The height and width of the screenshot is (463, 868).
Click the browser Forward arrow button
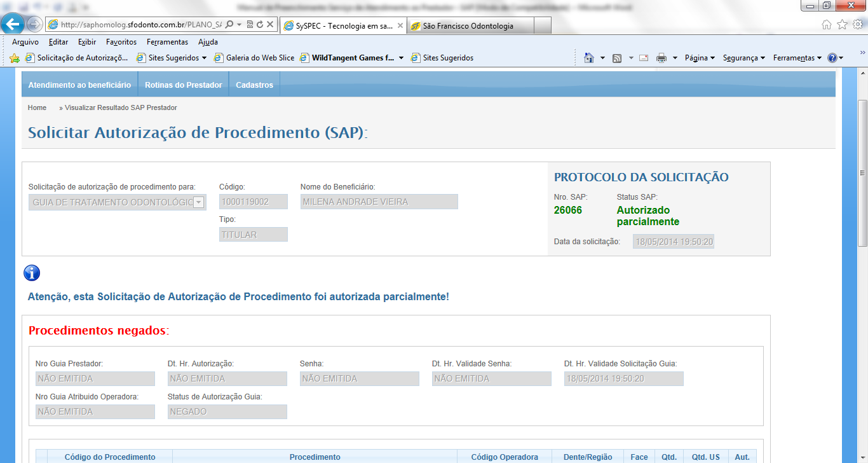click(34, 24)
